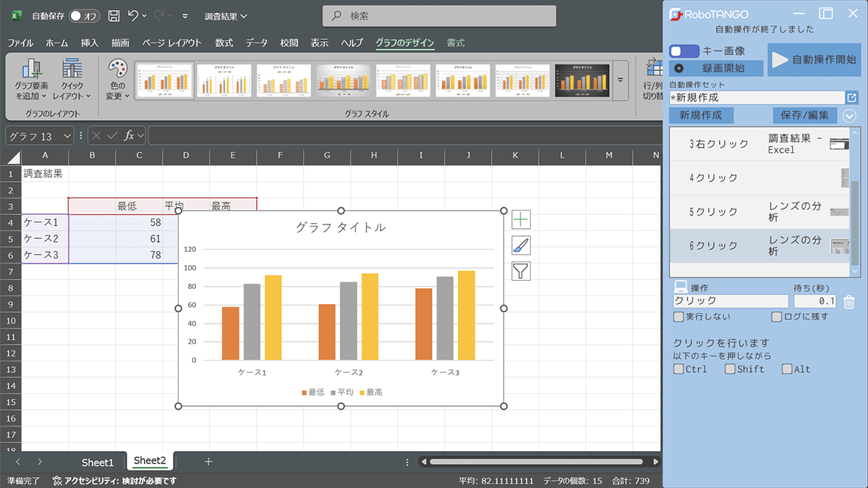868x488 pixels.
Task: Toggle the AutoSave switch
Action: coord(85,16)
